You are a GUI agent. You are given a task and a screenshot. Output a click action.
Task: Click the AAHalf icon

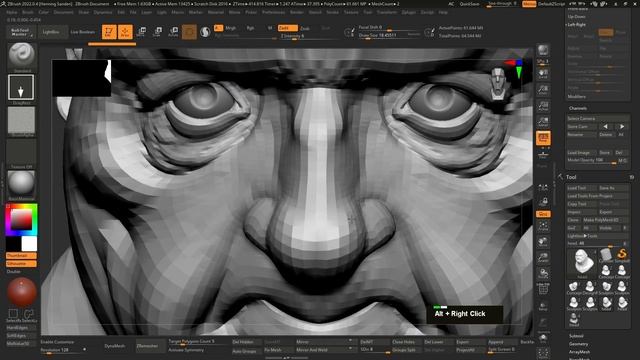click(x=543, y=122)
